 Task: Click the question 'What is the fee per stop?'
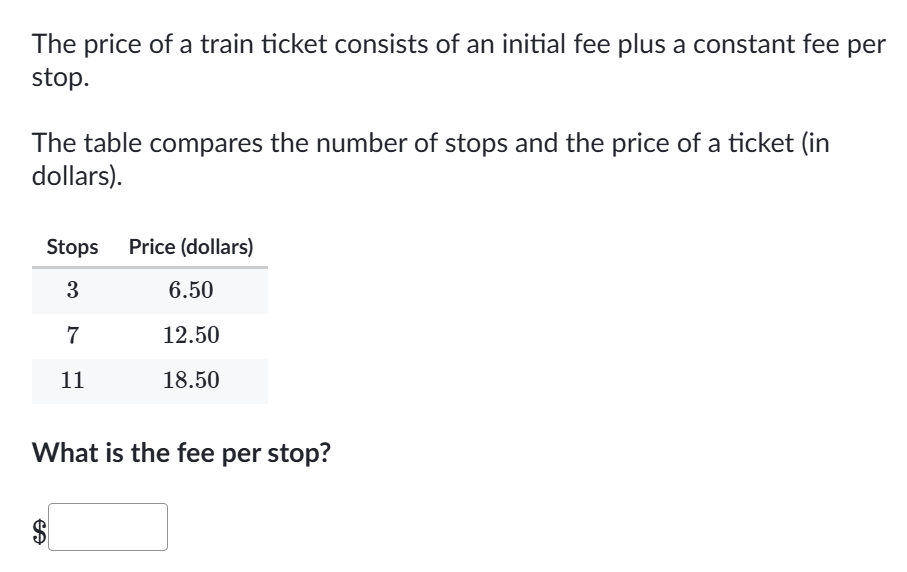(181, 453)
